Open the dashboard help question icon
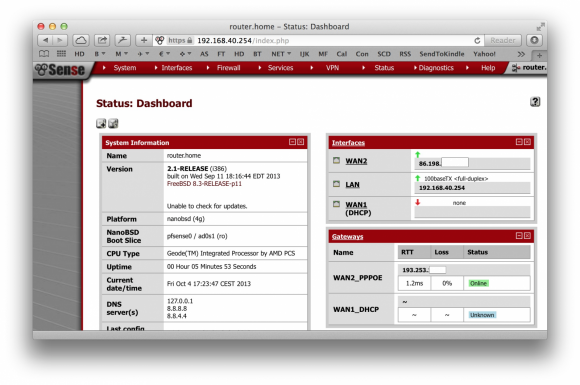The image size is (580, 385). 535,102
